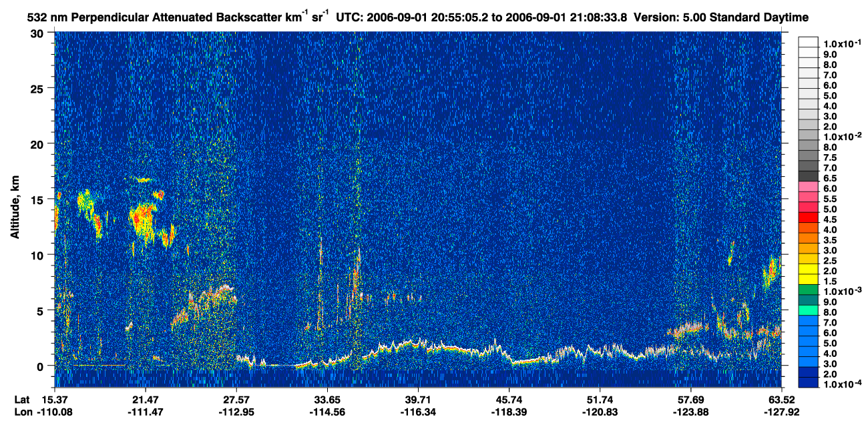Click the 15 altitude tick label
868x445 pixels.
(37, 199)
